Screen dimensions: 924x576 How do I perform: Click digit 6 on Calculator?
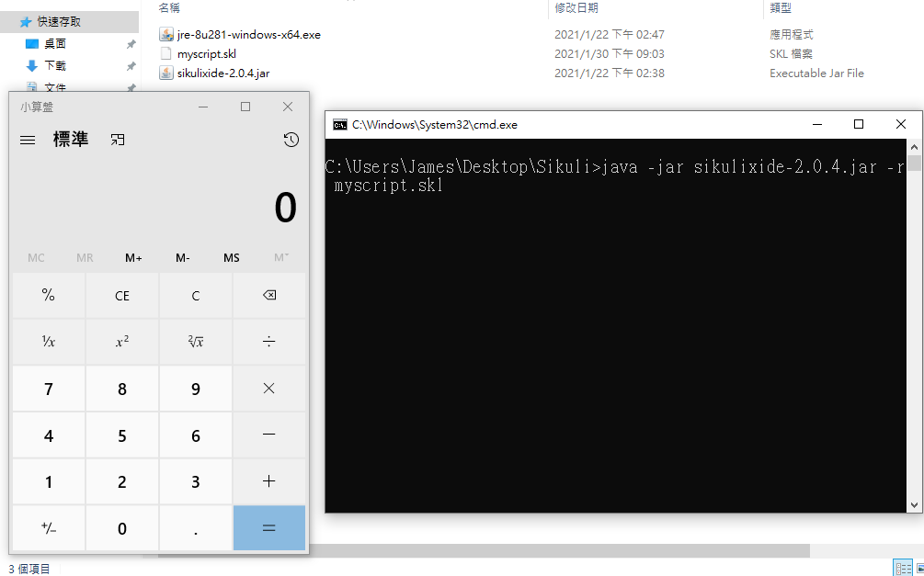click(196, 435)
